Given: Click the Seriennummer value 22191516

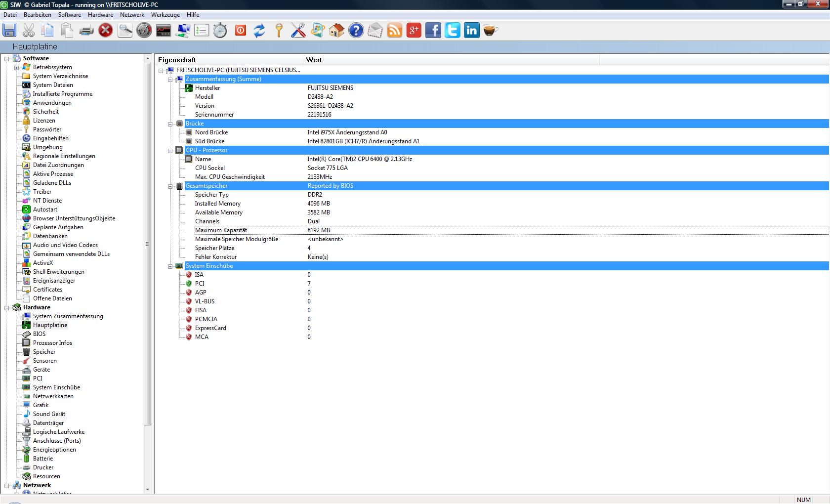Looking at the screenshot, I should (x=320, y=115).
